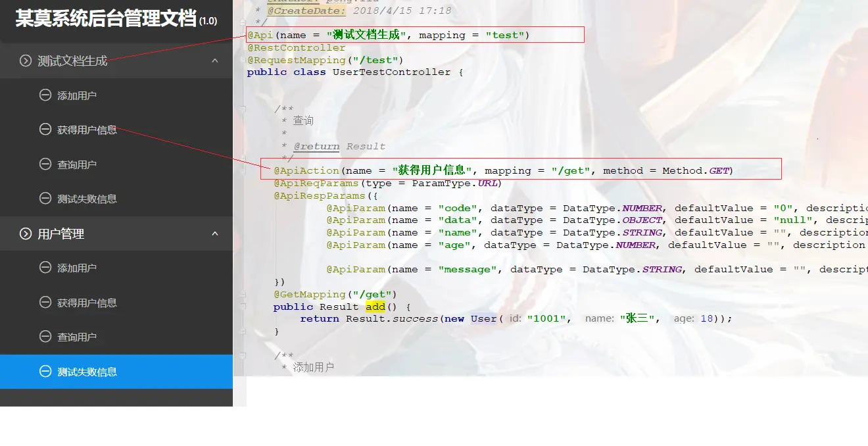Click the @ApiRespParams({ line
This screenshot has height=446, width=868.
(x=325, y=195)
